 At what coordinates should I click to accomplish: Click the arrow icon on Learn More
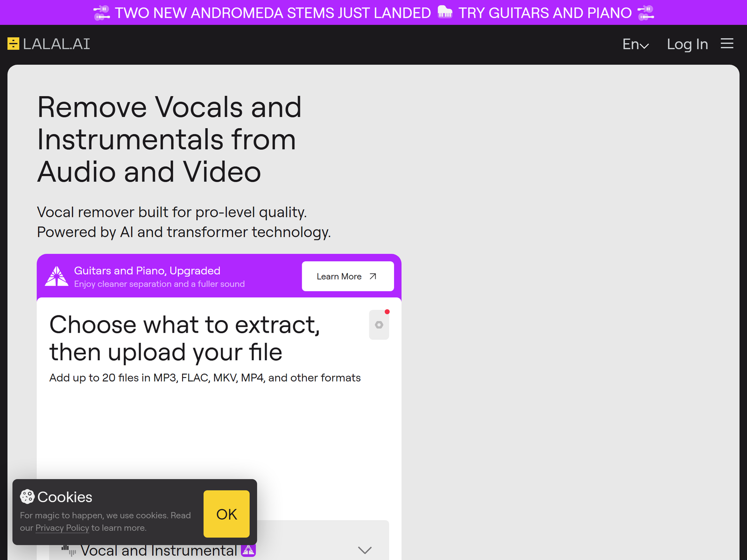(x=373, y=276)
